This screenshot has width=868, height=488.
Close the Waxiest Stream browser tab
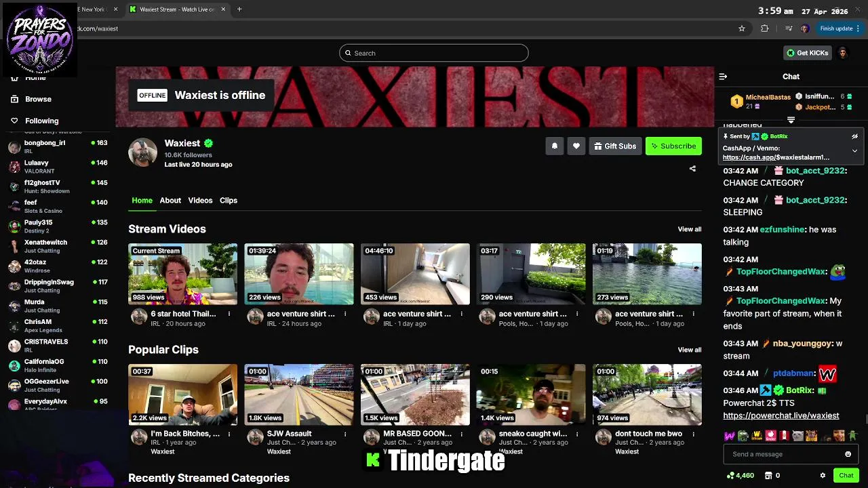(x=223, y=9)
